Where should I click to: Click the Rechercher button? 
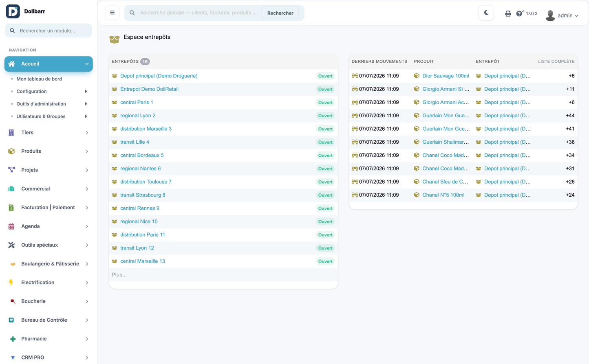[280, 13]
